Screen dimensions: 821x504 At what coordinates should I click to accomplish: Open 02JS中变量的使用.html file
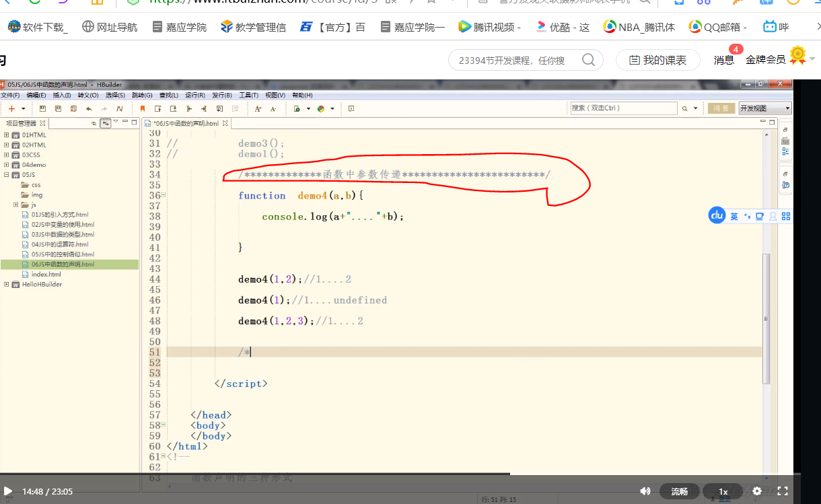(58, 225)
